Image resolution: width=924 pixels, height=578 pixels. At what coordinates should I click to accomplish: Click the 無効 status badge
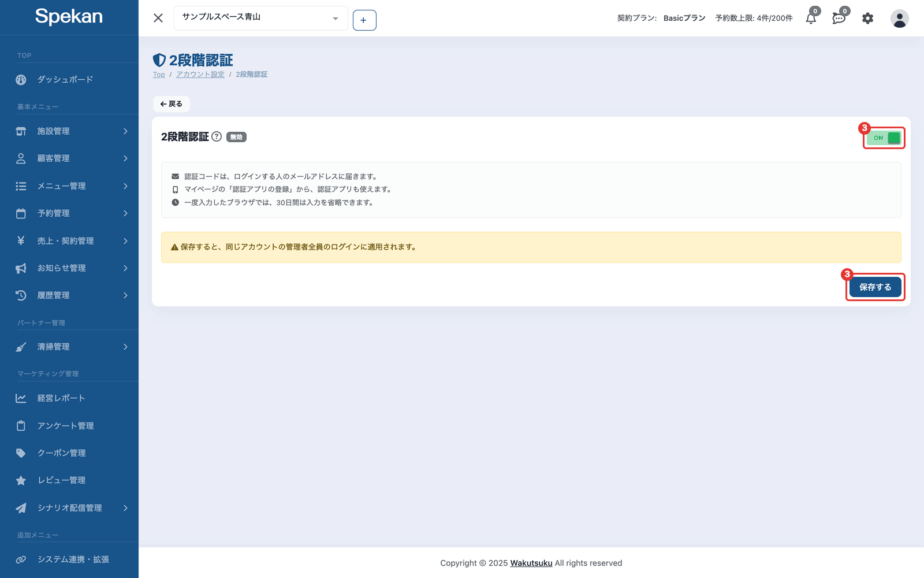pyautogui.click(x=236, y=137)
